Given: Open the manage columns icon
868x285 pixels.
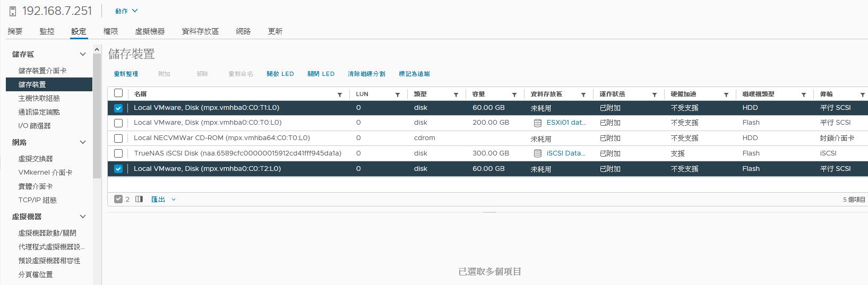Looking at the screenshot, I should click(x=139, y=200).
